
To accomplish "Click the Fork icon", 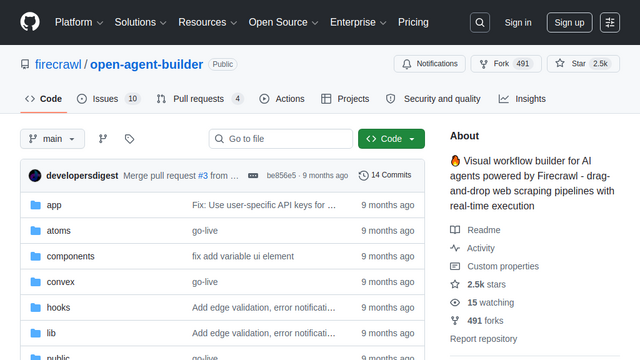I will (484, 64).
